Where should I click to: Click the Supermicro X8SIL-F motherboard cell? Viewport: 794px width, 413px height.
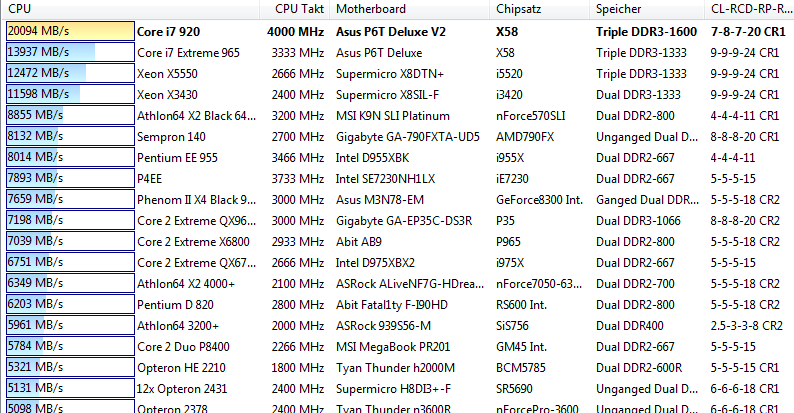387,95
